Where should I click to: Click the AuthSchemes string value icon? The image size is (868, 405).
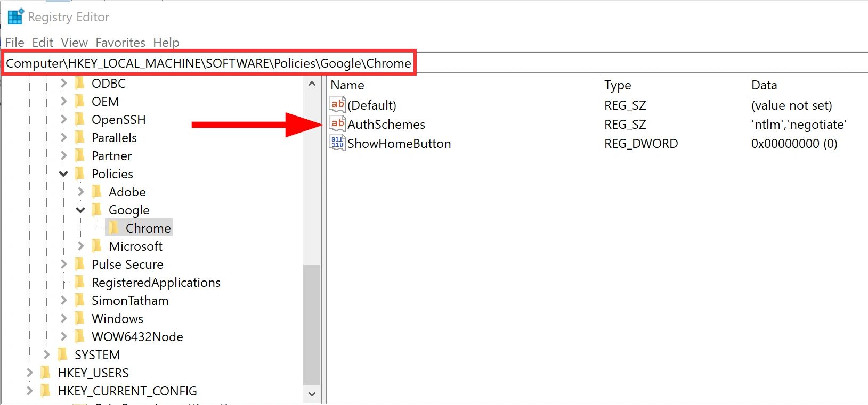click(338, 124)
